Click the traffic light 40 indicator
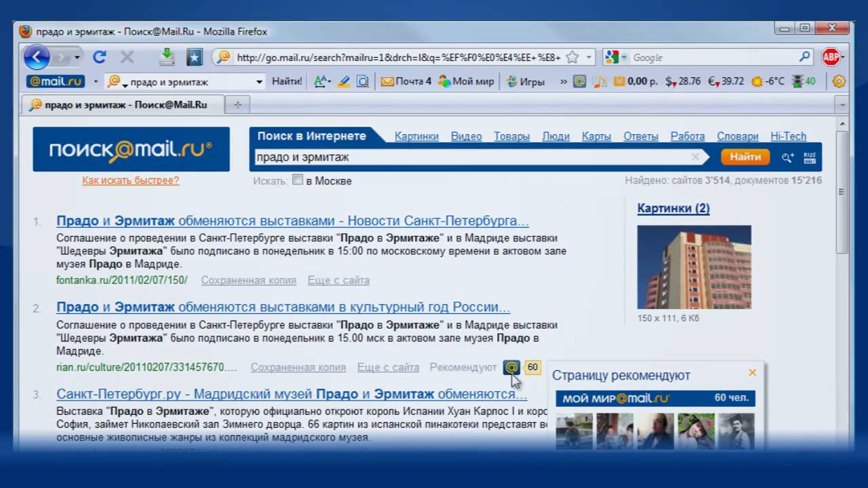 (x=804, y=81)
